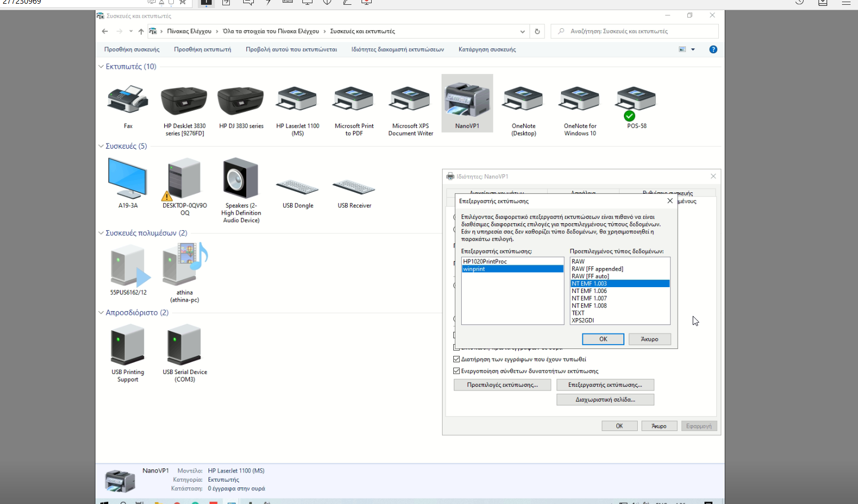Open 'Προβολή αυτού που εκτυπώνεται'

(291, 50)
